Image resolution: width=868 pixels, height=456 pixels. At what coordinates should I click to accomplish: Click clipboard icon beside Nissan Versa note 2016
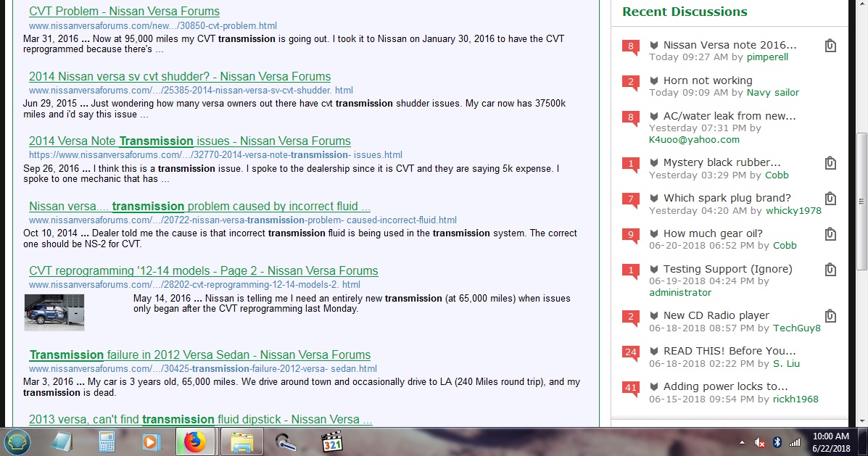(830, 46)
